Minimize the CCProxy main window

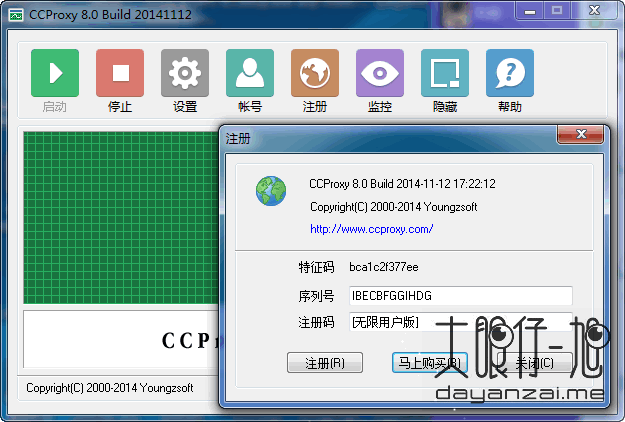point(530,11)
